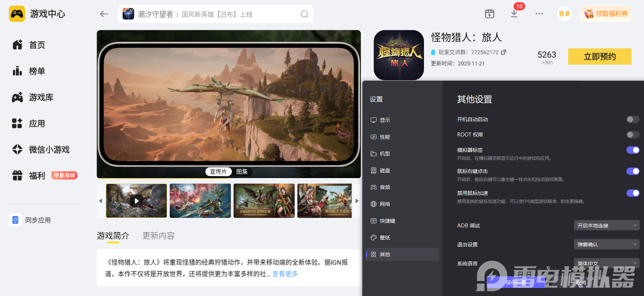Click the 其他设置 heading
The image size is (644, 296).
[475, 99]
